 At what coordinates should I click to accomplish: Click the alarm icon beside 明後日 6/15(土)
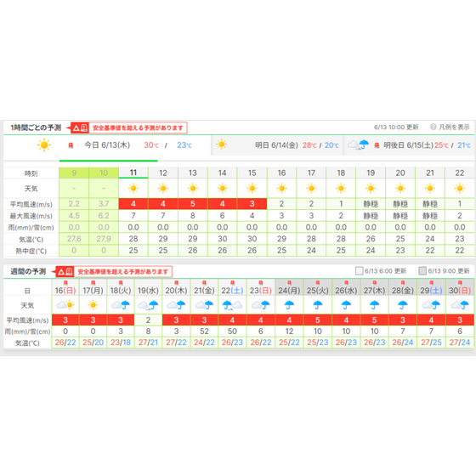[377, 145]
